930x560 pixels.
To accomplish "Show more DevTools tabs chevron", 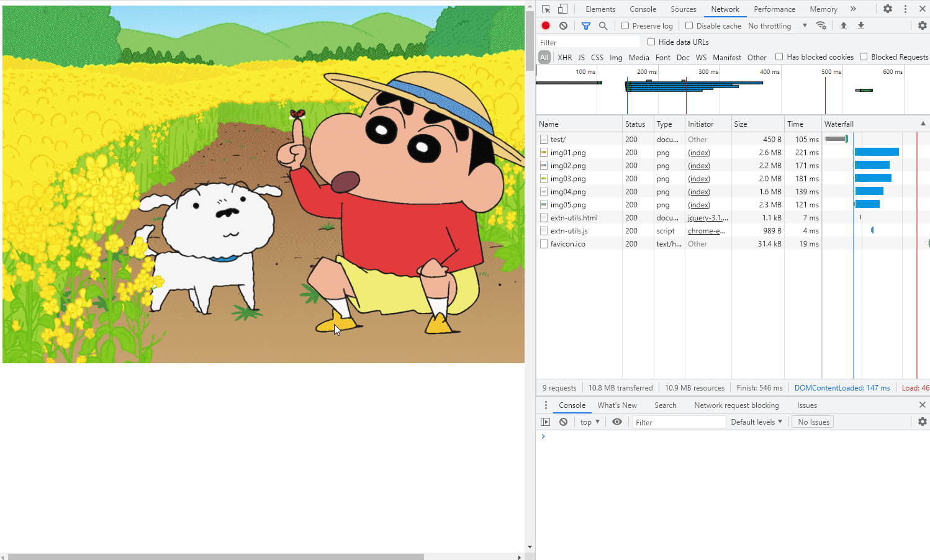I will pos(853,9).
